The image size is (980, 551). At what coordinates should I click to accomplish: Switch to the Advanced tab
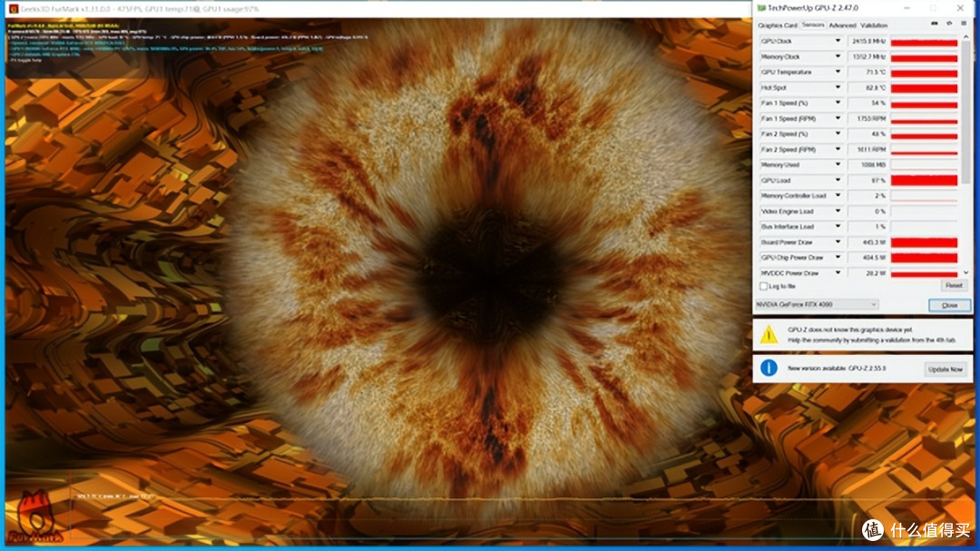(x=842, y=25)
